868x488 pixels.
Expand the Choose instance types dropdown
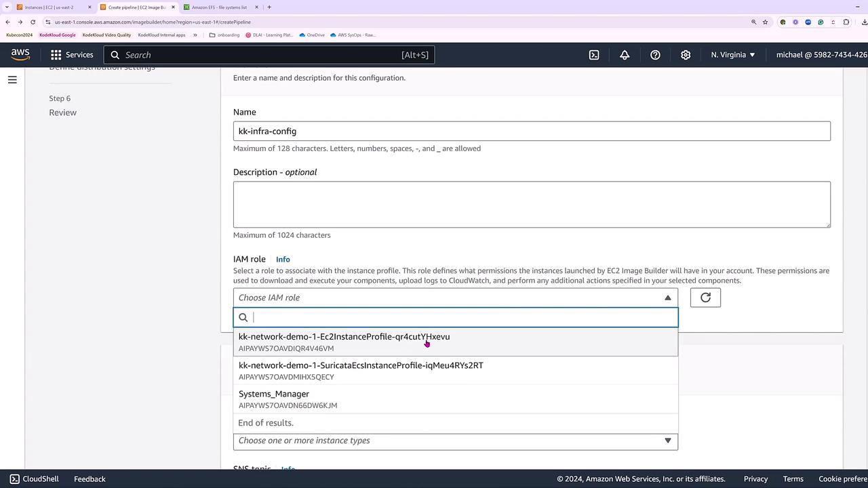[x=456, y=441]
